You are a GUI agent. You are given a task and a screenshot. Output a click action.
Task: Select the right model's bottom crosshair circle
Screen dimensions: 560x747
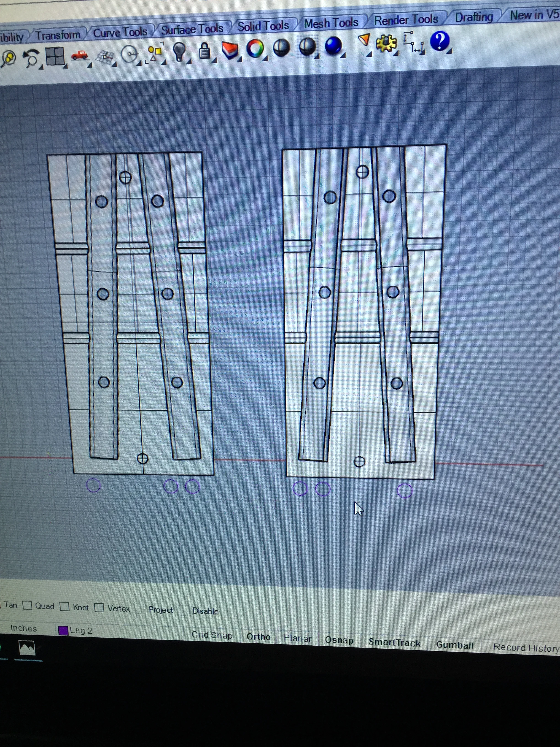click(359, 461)
